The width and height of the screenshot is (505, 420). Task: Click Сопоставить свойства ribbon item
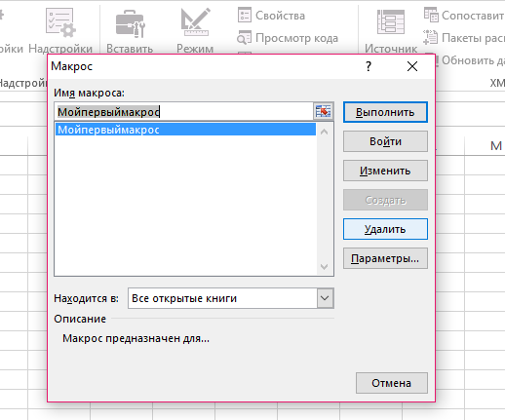(x=464, y=15)
